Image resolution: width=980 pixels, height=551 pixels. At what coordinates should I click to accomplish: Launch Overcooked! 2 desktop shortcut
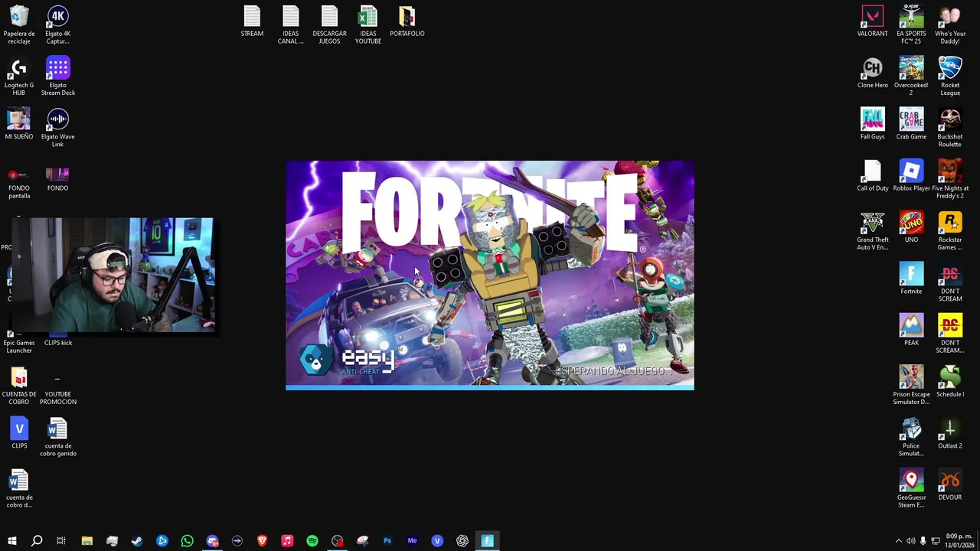pyautogui.click(x=911, y=77)
